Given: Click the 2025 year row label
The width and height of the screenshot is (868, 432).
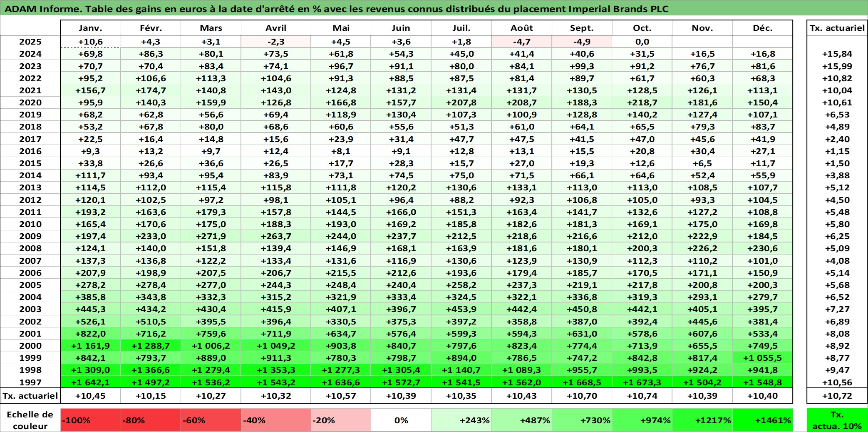Looking at the screenshot, I should pos(30,42).
